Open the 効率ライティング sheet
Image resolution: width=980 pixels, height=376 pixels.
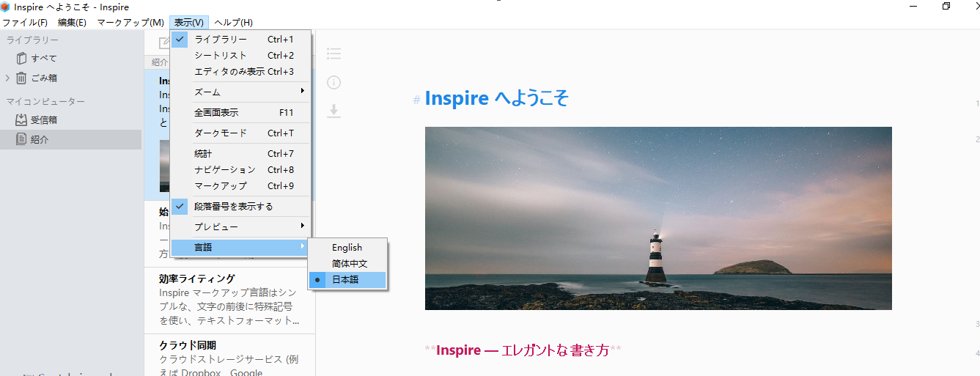pos(230,300)
